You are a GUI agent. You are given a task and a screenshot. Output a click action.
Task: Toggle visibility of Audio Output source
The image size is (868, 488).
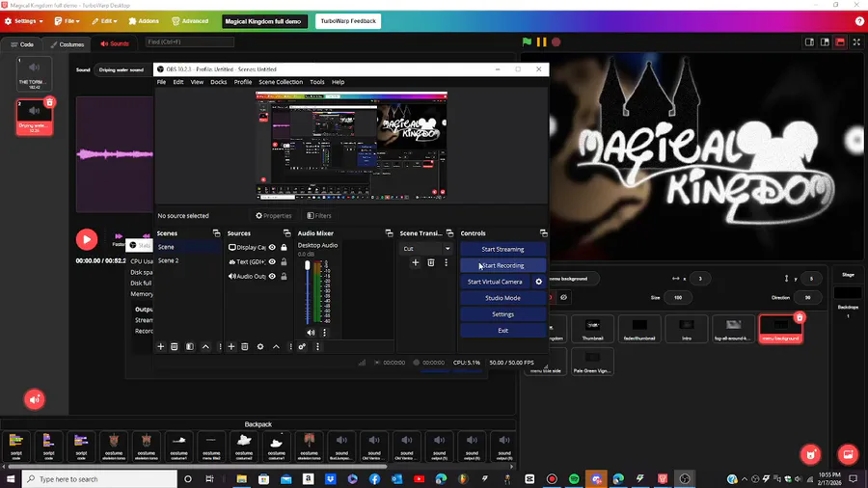click(272, 276)
